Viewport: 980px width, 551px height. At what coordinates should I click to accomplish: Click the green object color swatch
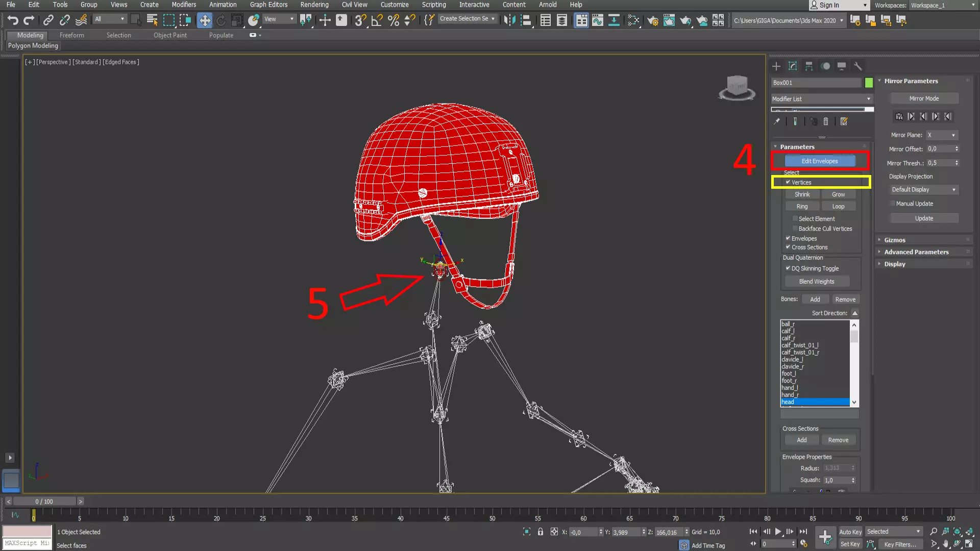click(869, 83)
